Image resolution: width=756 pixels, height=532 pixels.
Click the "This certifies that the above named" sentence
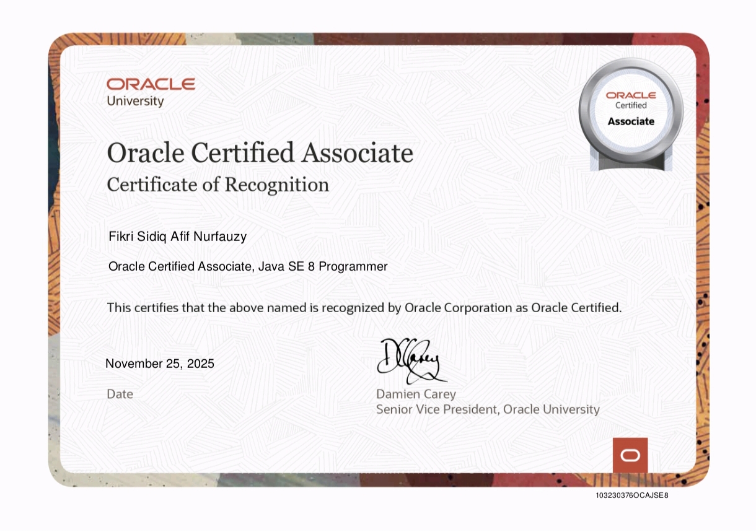pos(364,307)
